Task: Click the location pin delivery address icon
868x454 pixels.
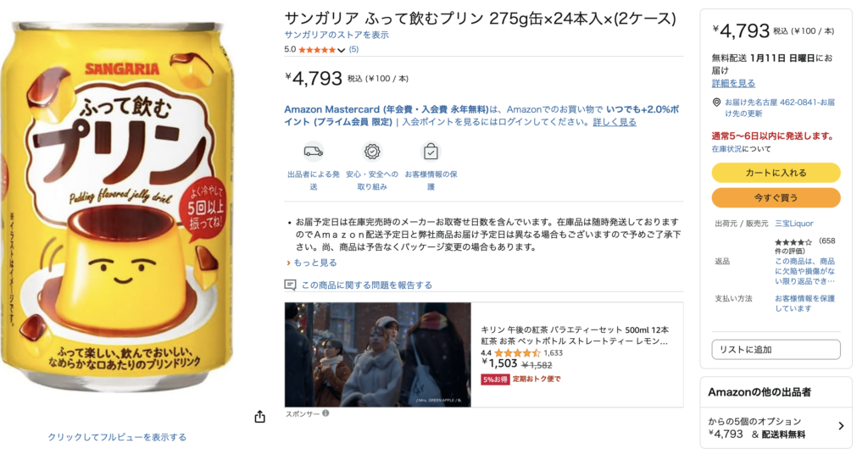Action: coord(716,102)
